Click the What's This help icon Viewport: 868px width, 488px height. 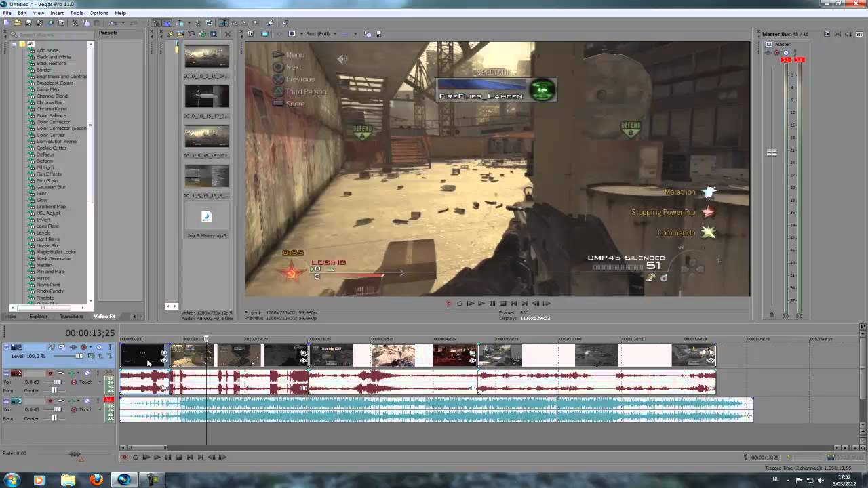click(285, 23)
